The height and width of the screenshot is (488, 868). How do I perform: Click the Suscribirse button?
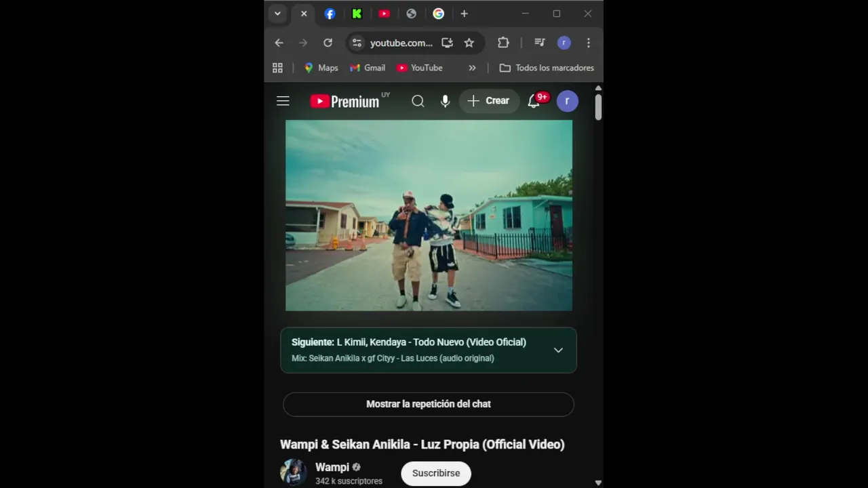[x=436, y=473]
